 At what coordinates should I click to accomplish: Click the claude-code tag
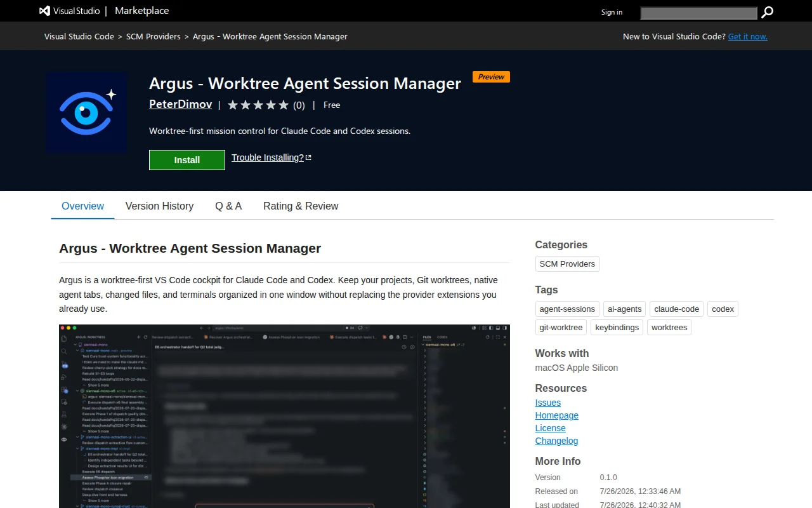(x=676, y=309)
